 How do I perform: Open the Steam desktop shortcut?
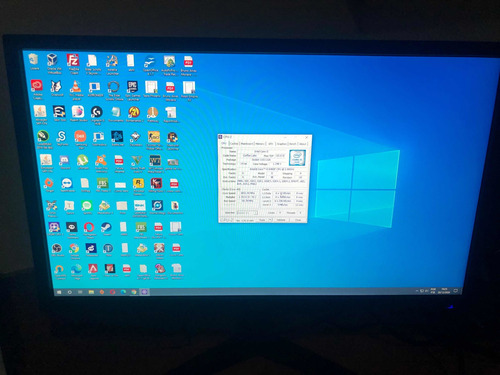coord(107,229)
